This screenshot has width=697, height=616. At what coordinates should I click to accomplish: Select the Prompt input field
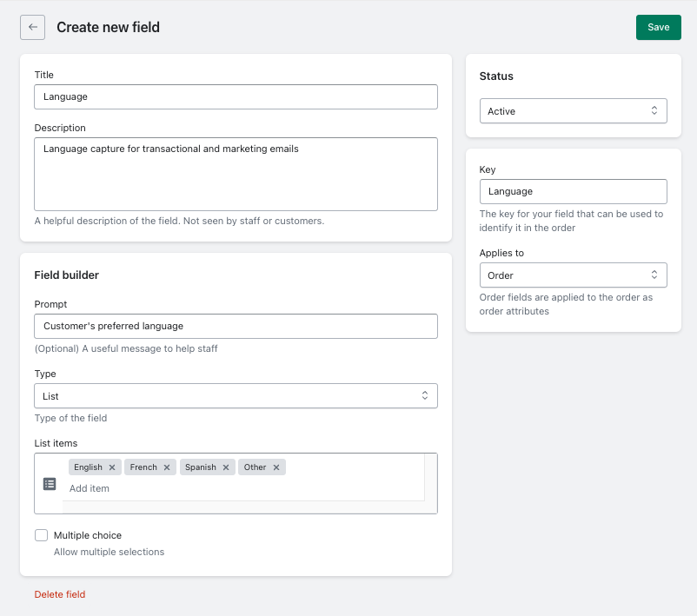[236, 326]
